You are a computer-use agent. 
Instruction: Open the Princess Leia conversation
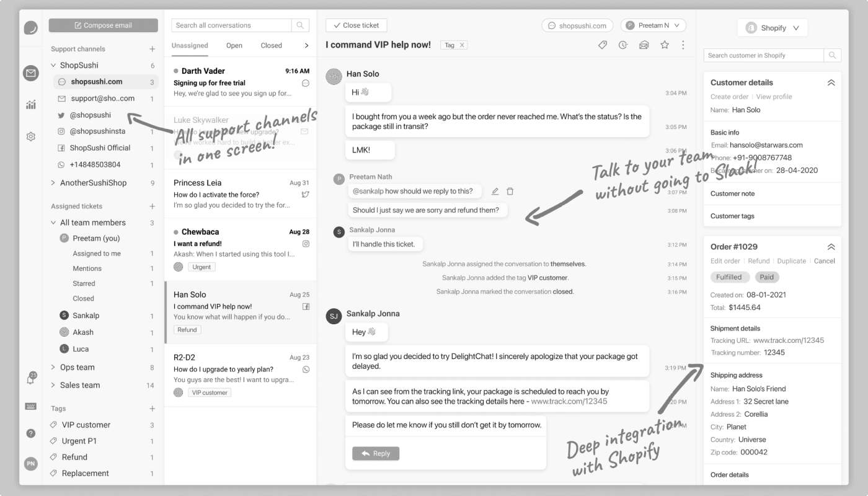tap(241, 193)
